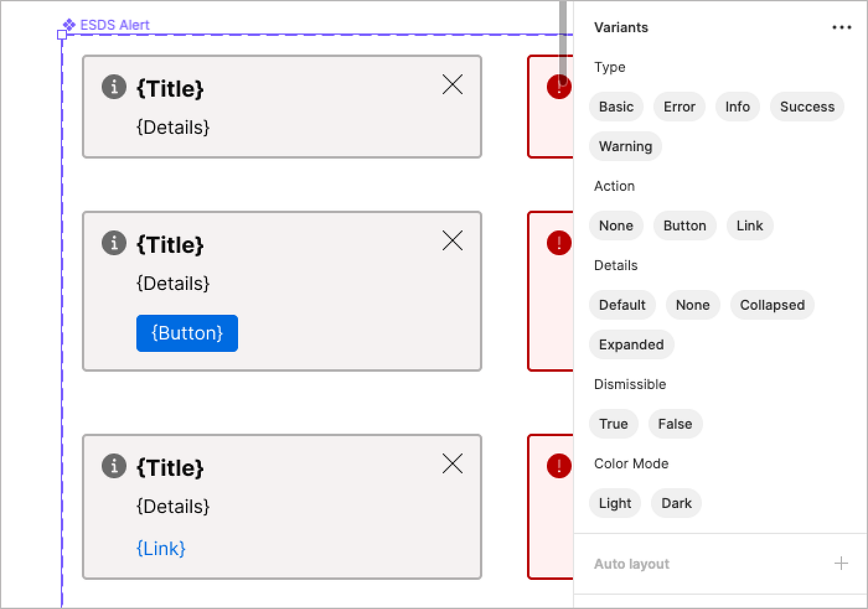Select the ESDS Alert frame label

tap(114, 25)
